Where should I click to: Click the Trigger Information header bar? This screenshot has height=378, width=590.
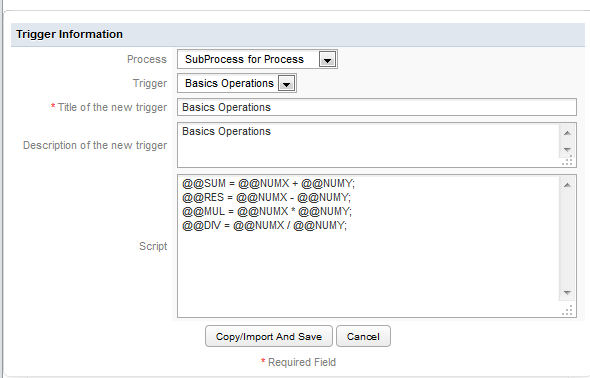298,35
